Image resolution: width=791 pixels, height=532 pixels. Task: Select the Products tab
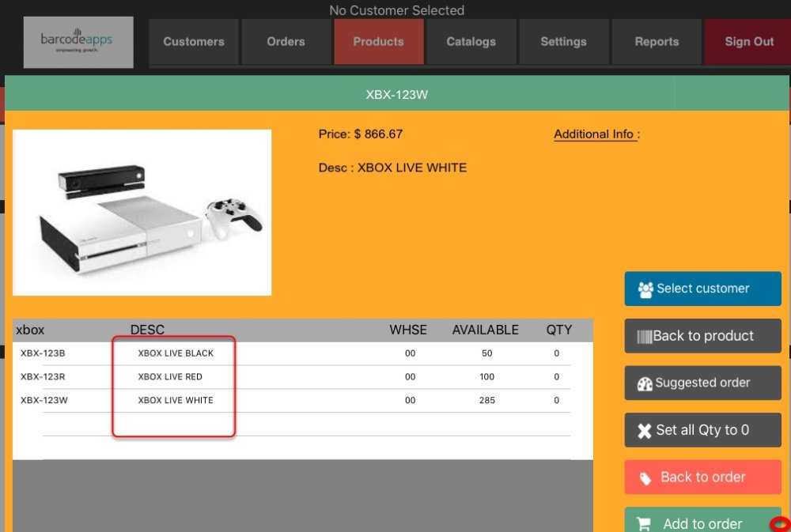click(x=378, y=41)
